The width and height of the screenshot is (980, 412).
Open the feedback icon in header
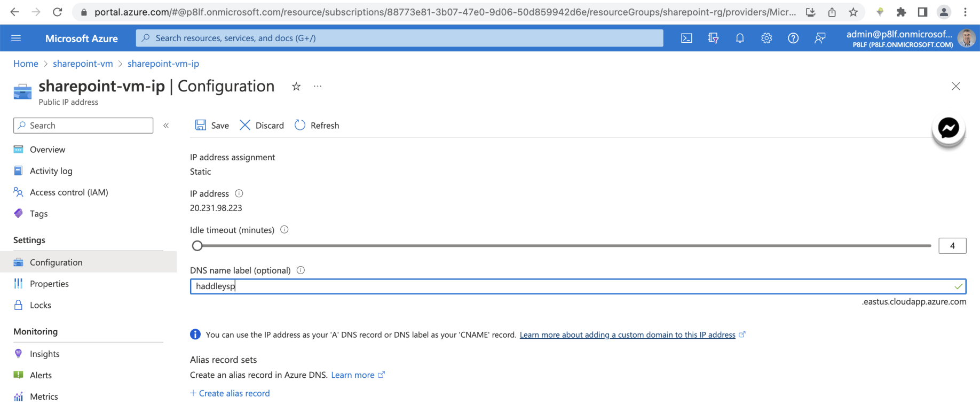point(820,38)
